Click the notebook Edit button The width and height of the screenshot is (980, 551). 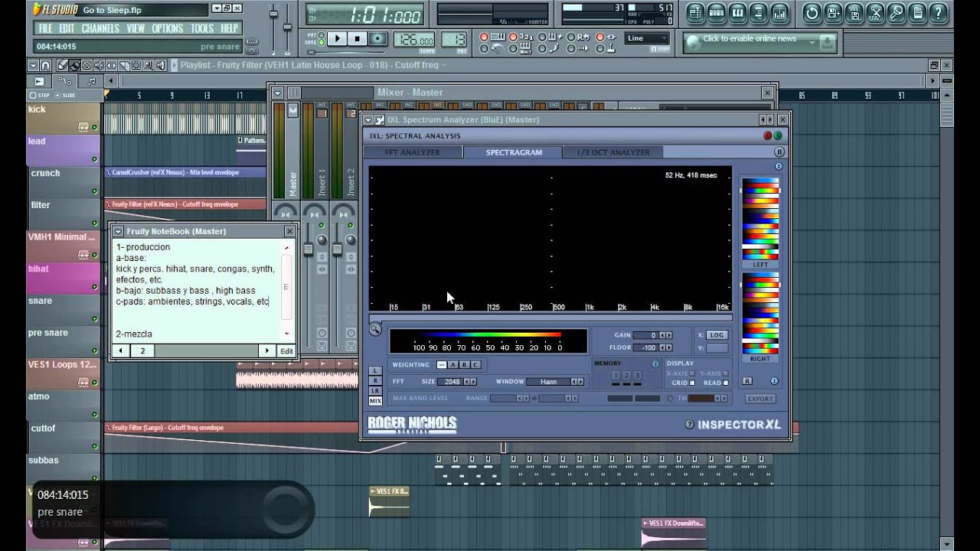pos(286,350)
